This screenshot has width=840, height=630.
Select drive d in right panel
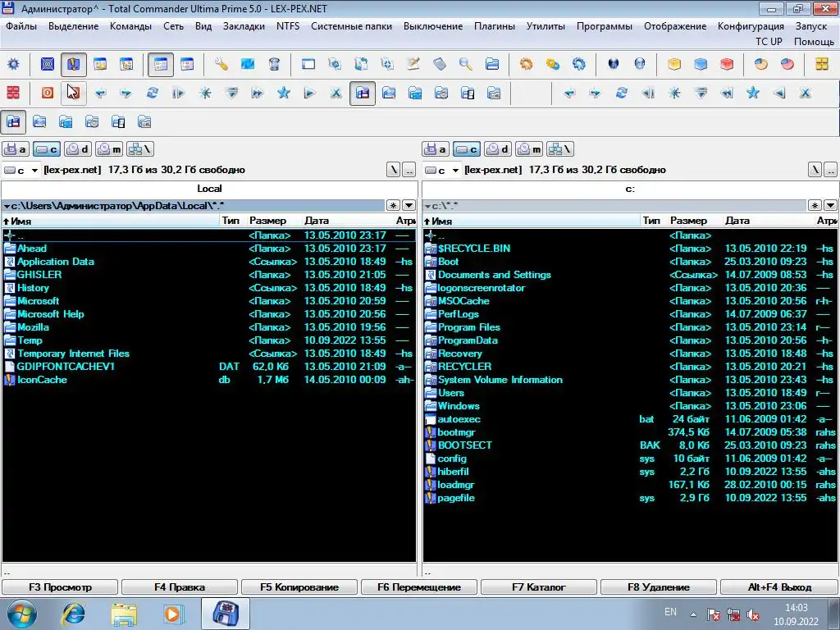(x=498, y=149)
